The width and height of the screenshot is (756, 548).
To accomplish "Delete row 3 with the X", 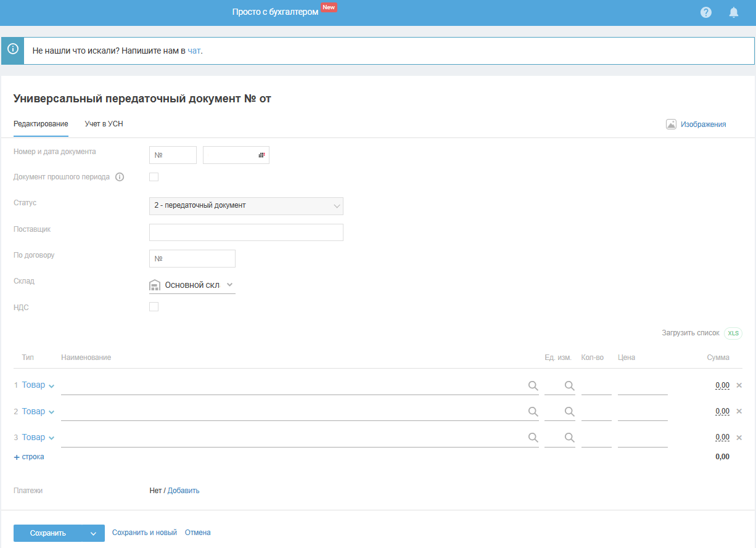I will tap(739, 437).
